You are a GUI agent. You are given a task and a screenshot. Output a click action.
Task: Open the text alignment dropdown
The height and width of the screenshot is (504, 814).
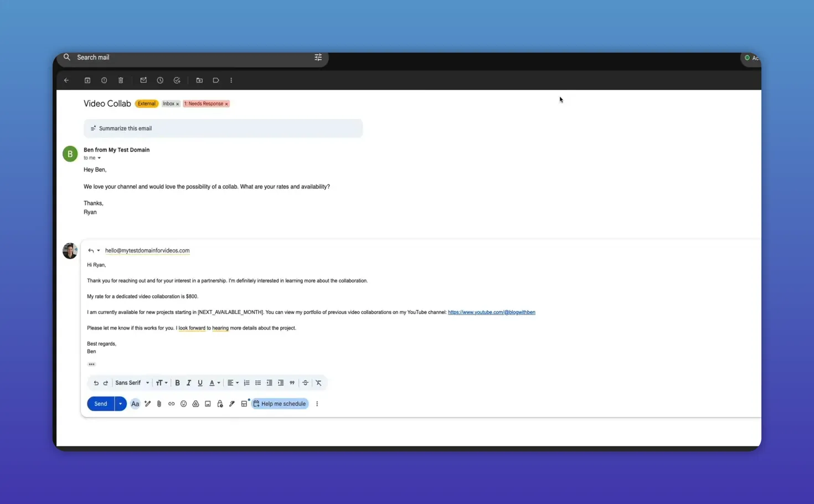tap(233, 383)
